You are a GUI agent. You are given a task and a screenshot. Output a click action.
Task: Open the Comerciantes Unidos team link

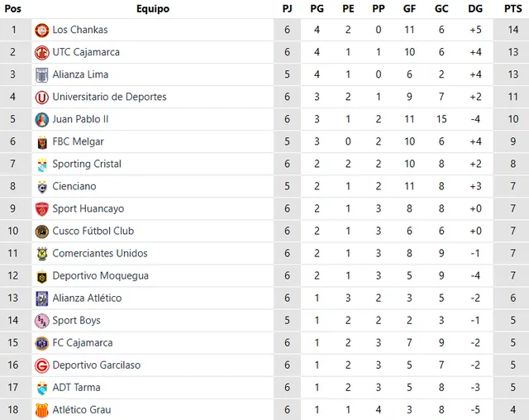tap(100, 253)
